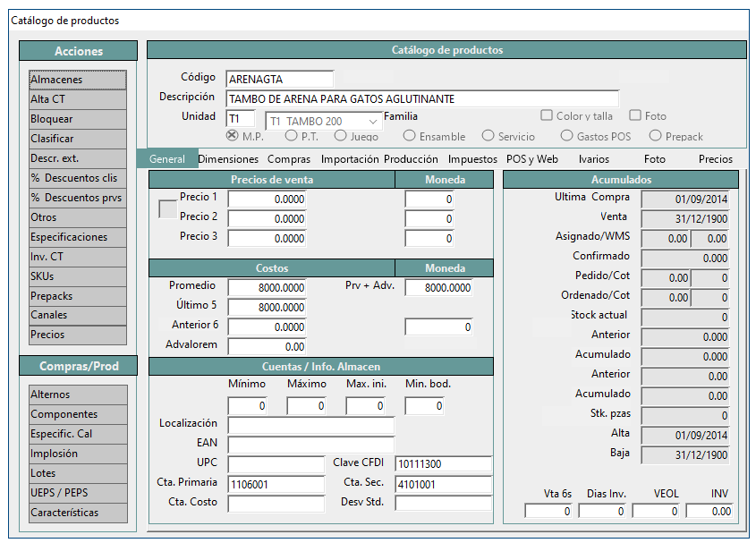
Task: Pick the Ensamble radio button
Action: 409,135
